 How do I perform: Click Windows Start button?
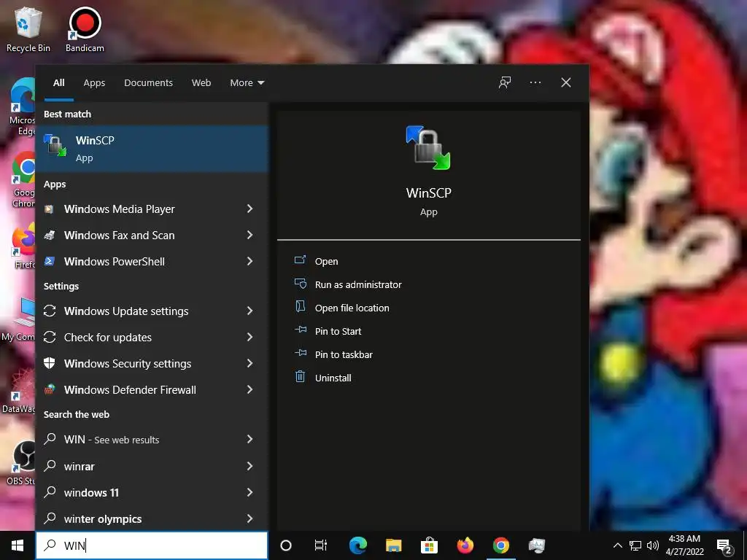(x=18, y=545)
